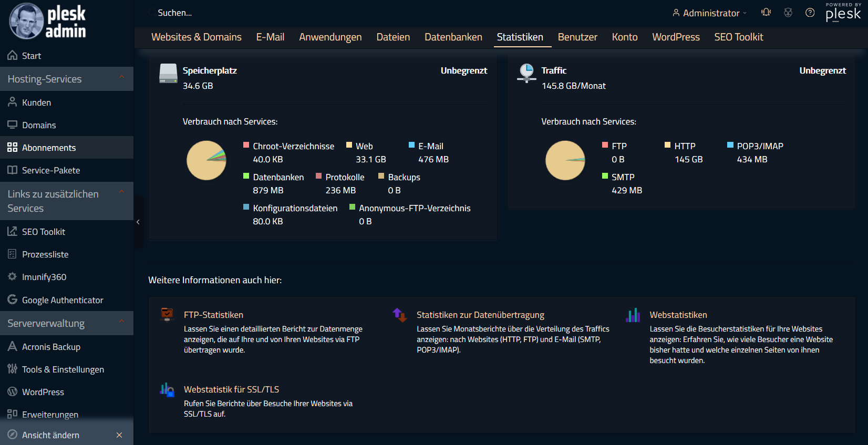
Task: Click the Webstatistiken bar chart icon
Action: click(633, 315)
